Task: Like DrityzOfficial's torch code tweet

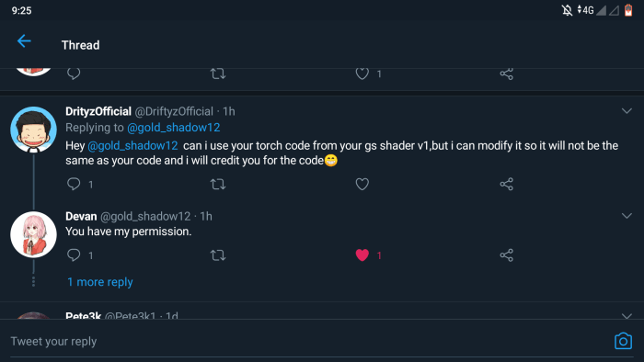Action: point(362,184)
